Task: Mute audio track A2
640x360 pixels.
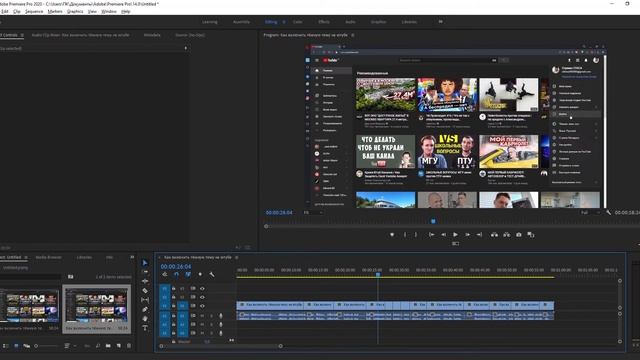Action: coord(202,324)
